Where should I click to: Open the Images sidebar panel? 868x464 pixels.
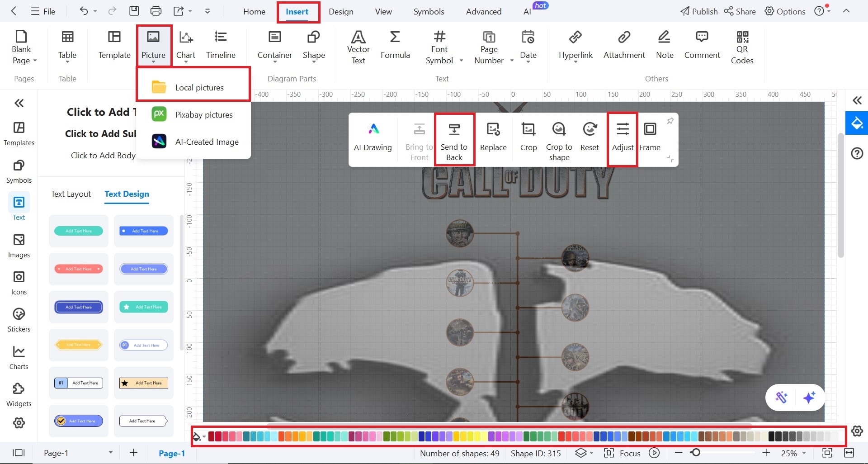coord(19,246)
